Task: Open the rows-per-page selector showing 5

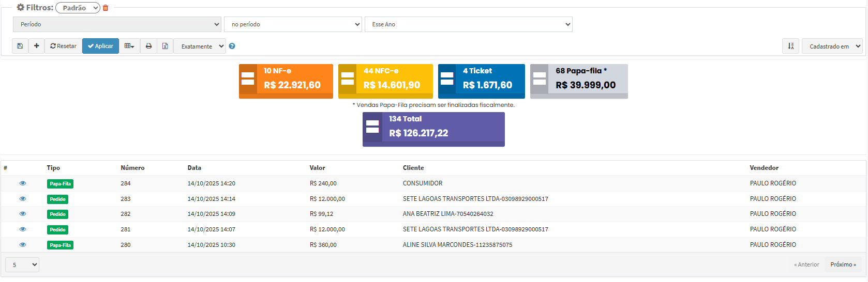Action: tap(22, 264)
